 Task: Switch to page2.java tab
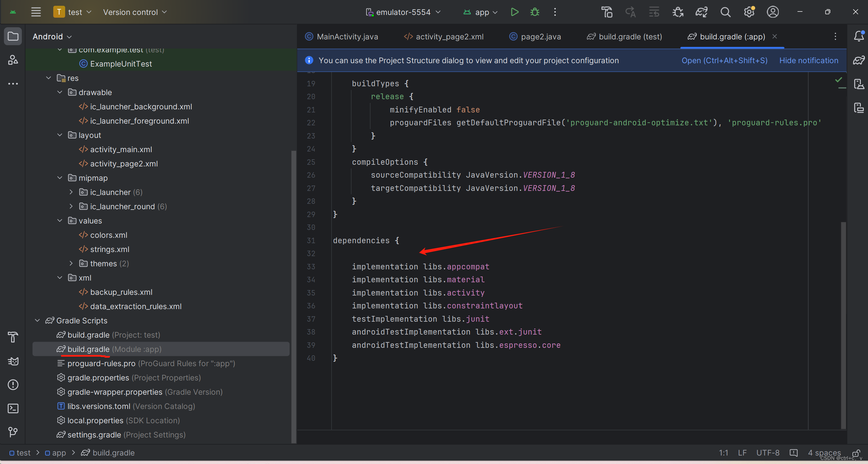point(535,36)
